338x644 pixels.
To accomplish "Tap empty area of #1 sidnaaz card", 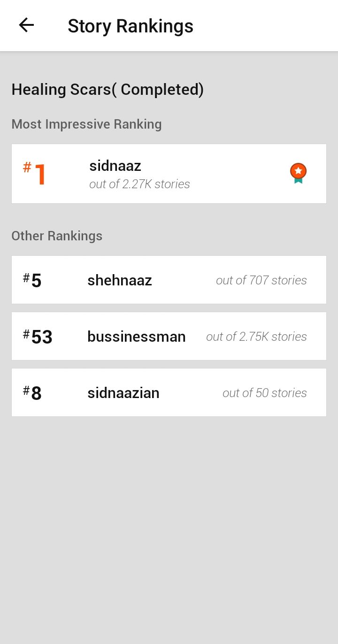I will (239, 174).
